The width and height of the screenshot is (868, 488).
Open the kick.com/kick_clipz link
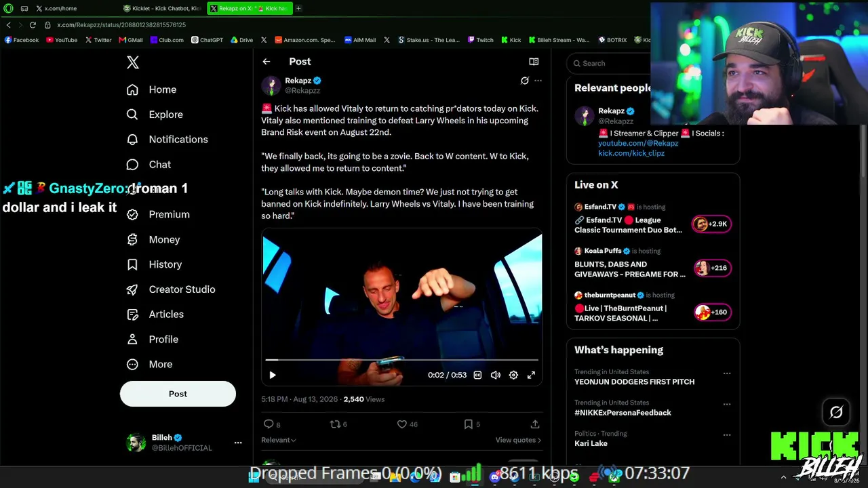pos(631,153)
